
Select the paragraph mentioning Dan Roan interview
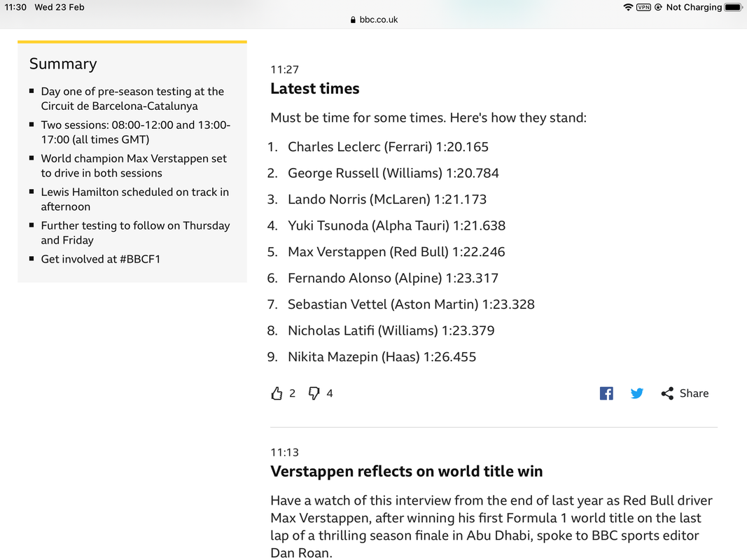(x=491, y=526)
